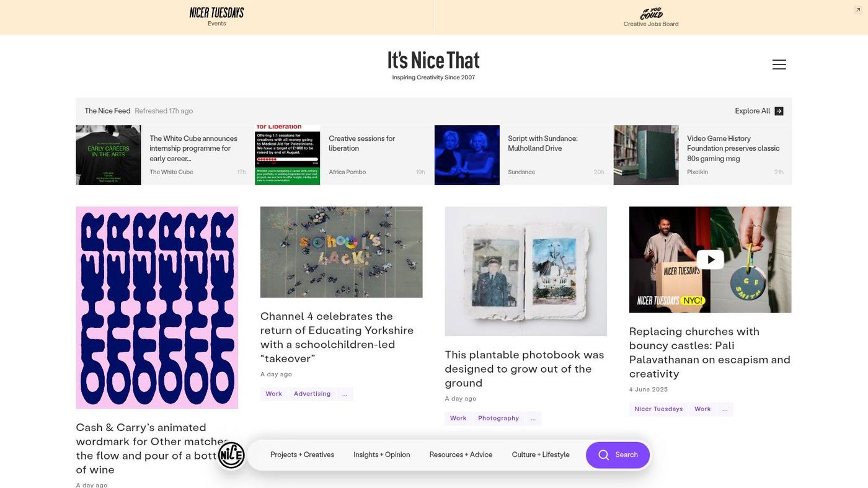The height and width of the screenshot is (488, 868).
Task: Click the Nice smiley logo badge
Action: (x=231, y=455)
